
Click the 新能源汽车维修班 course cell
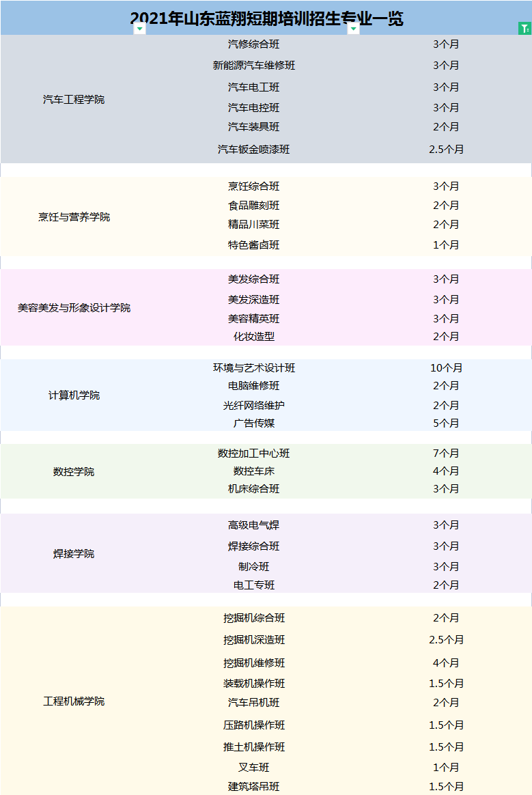coord(254,66)
